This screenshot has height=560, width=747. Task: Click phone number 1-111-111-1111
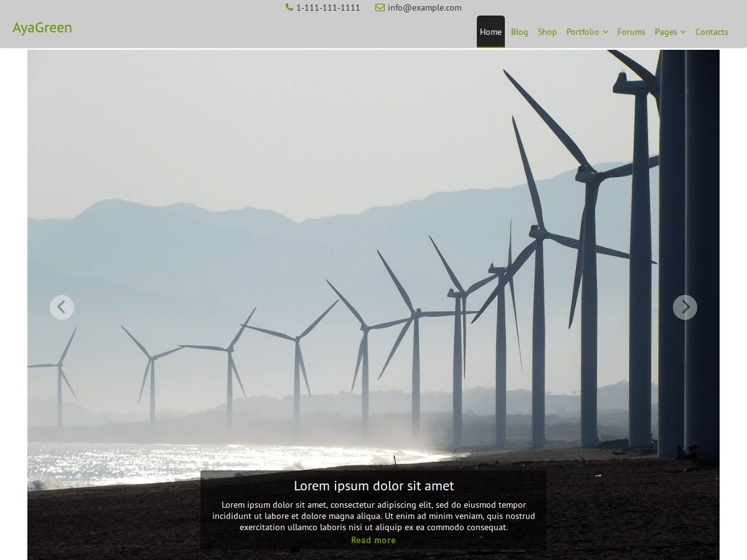coord(328,8)
